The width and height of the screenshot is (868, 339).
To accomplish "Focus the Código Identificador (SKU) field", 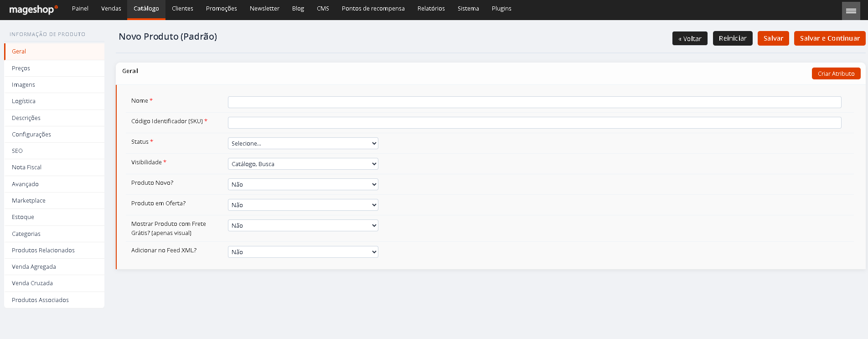I will [534, 123].
